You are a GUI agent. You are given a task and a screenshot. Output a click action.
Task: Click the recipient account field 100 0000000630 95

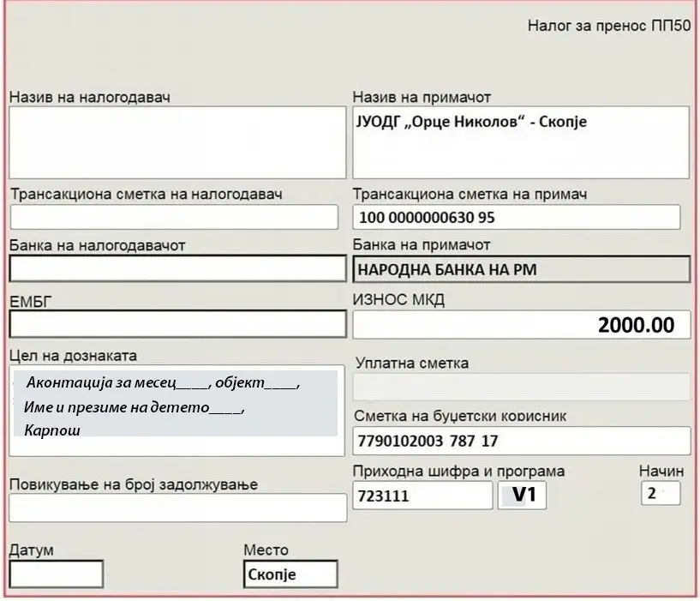(x=517, y=217)
